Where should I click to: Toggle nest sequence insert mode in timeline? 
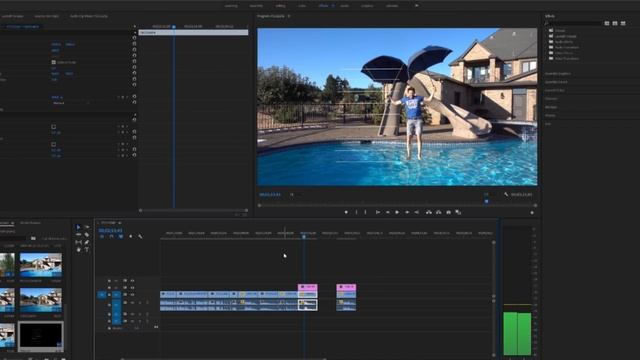(102, 236)
